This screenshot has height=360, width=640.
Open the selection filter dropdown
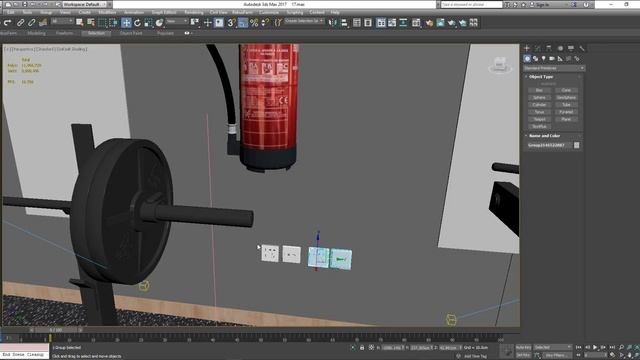pyautogui.click(x=62, y=21)
